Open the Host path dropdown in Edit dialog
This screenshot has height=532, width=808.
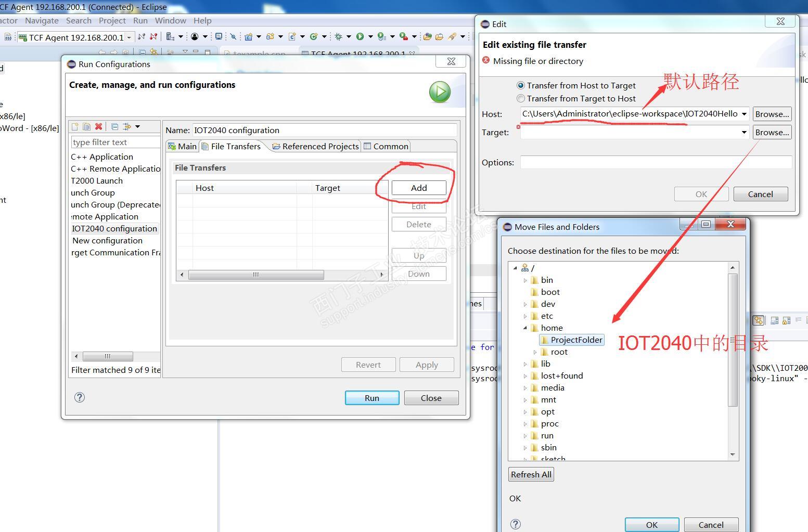744,114
